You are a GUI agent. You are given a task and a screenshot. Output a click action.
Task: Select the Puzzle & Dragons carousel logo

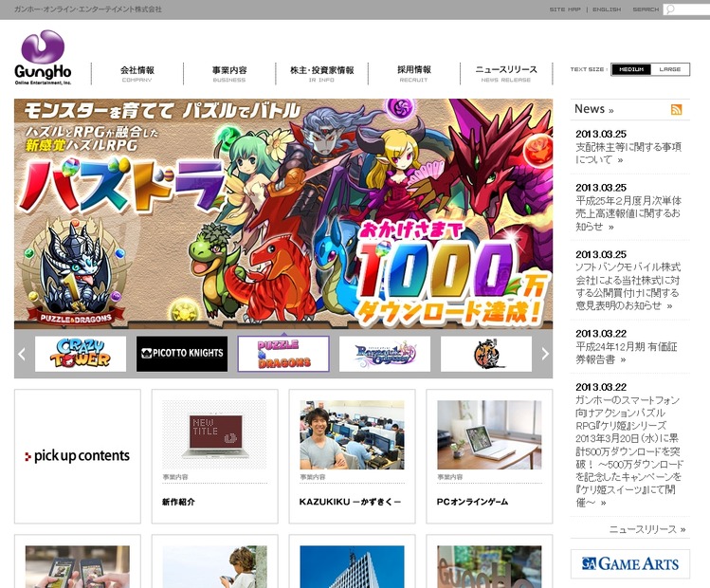(x=283, y=354)
